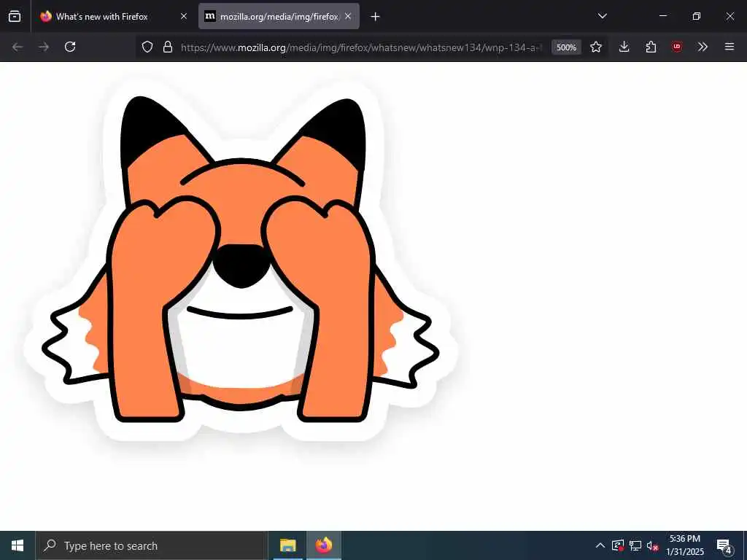Reload the current page

[70, 47]
